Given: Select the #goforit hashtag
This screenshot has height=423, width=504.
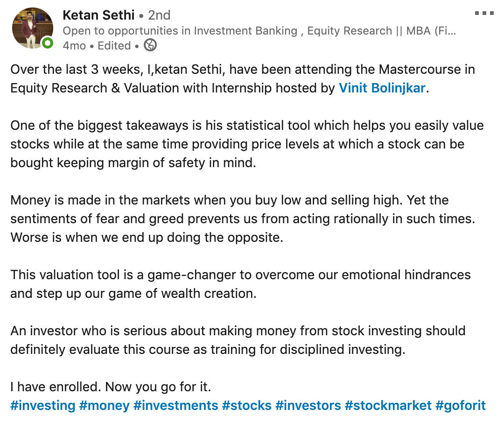Looking at the screenshot, I should (x=460, y=405).
